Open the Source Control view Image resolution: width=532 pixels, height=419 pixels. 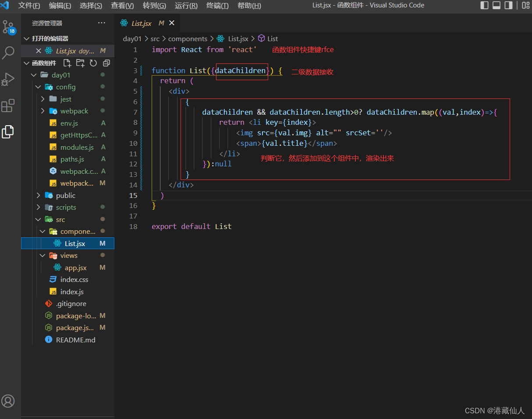pos(8,27)
